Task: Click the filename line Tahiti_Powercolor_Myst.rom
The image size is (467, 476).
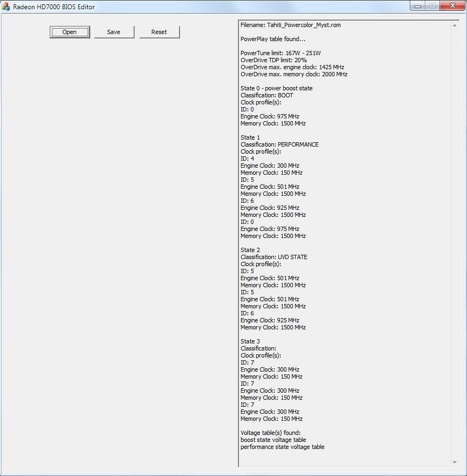Action: point(291,25)
